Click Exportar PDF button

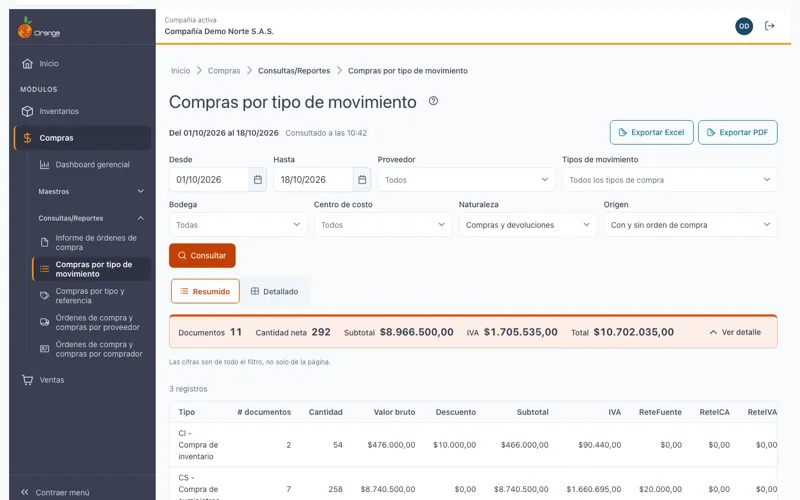tap(738, 132)
